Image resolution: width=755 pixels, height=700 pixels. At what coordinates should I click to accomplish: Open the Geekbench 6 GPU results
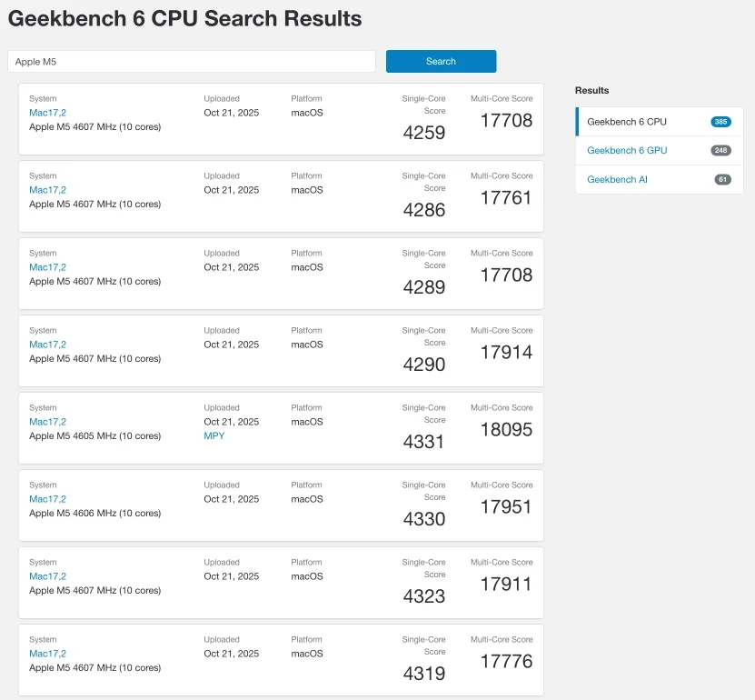coord(626,150)
